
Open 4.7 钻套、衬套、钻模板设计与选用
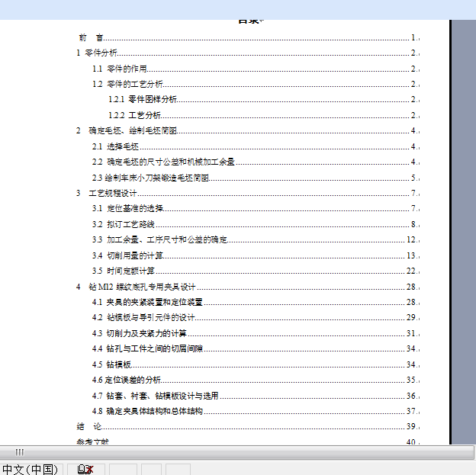[256, 396]
